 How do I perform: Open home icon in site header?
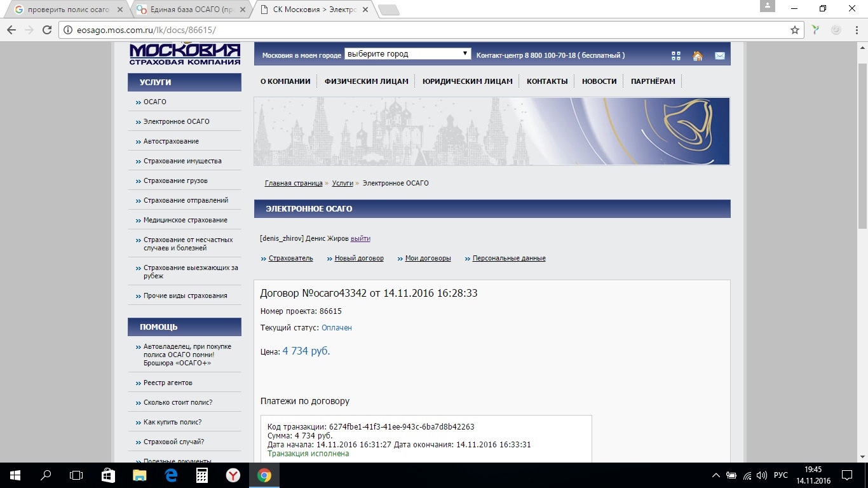[x=698, y=56]
